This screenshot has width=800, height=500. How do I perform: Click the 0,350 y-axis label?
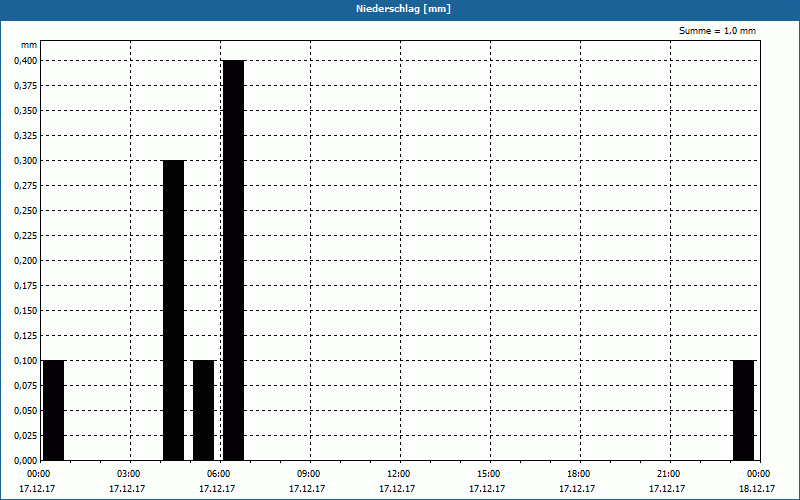25,111
